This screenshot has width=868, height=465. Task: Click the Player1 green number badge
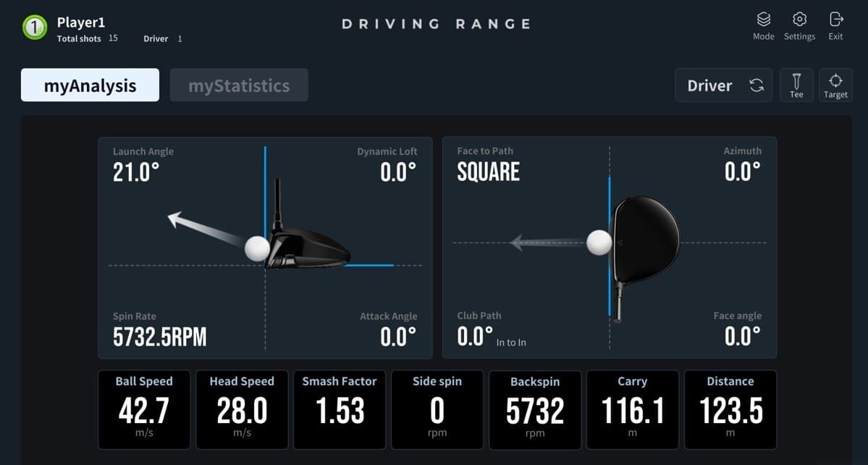click(x=34, y=28)
